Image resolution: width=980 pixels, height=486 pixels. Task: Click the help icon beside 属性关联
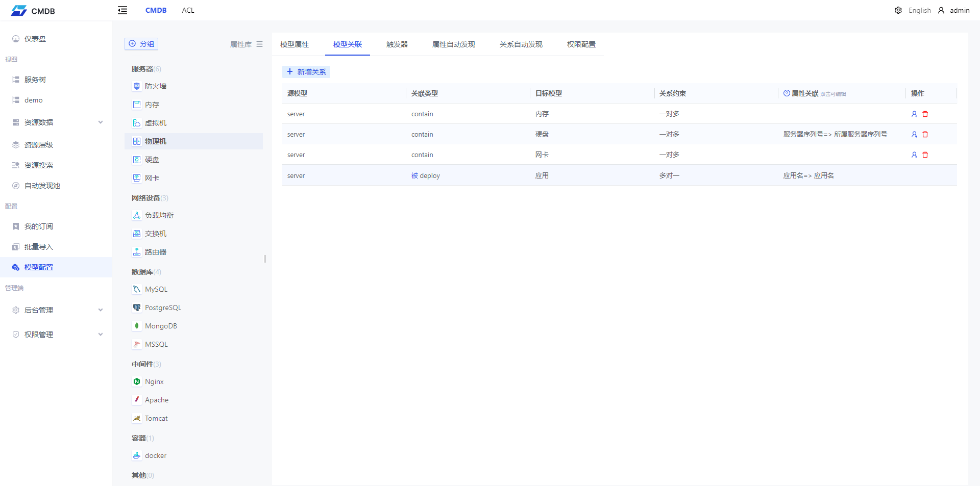click(x=787, y=93)
